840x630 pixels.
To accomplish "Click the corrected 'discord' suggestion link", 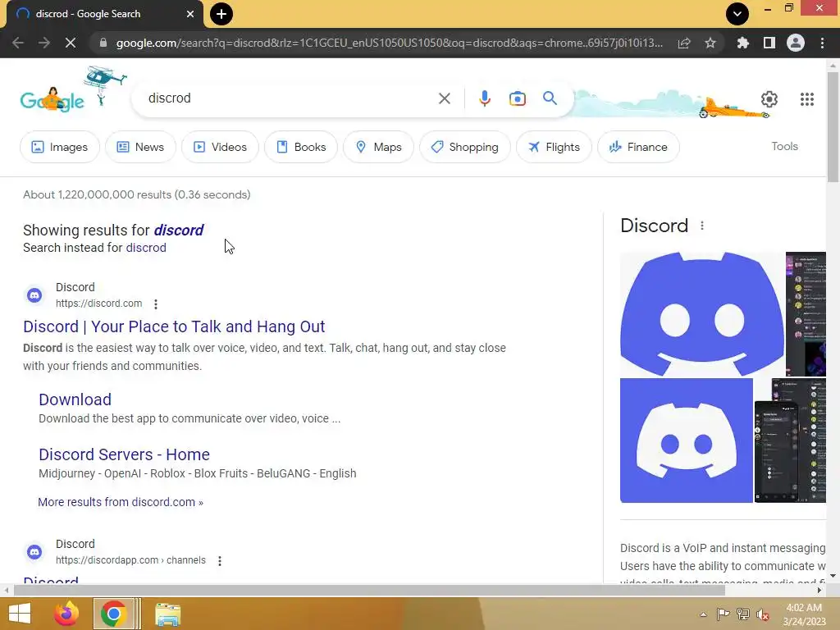I will tap(178, 231).
